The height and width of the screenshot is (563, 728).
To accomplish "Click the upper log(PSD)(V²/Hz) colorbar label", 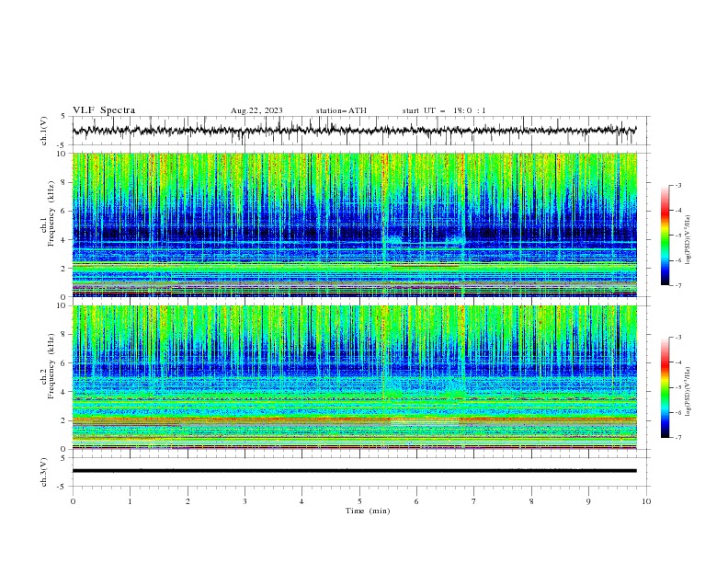I will click(688, 240).
